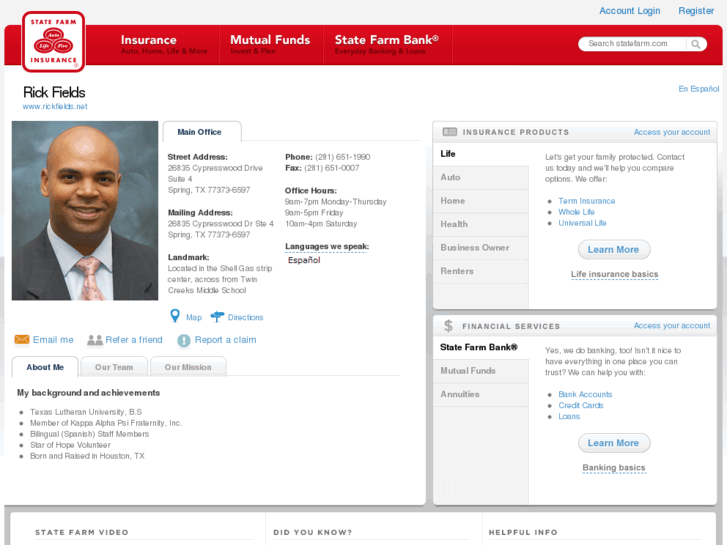Click the refer a friend people icon

95,340
